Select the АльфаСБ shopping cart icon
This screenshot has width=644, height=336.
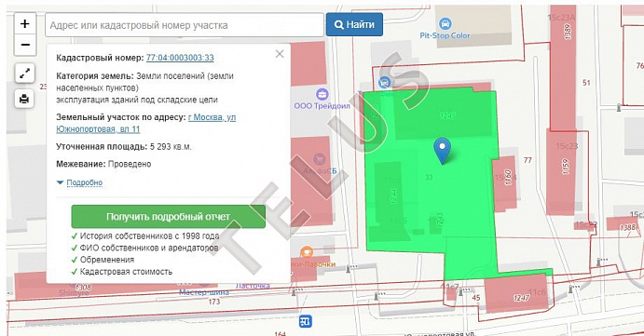coord(319,159)
